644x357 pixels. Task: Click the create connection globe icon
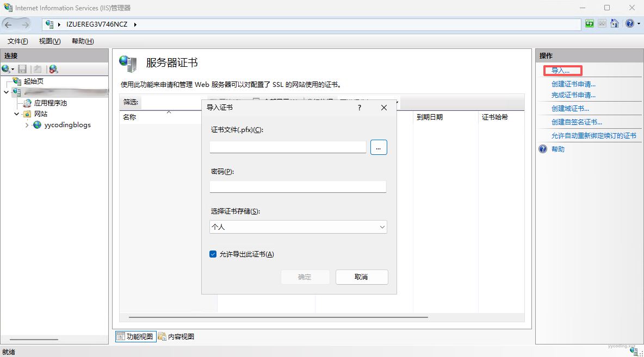click(x=7, y=69)
